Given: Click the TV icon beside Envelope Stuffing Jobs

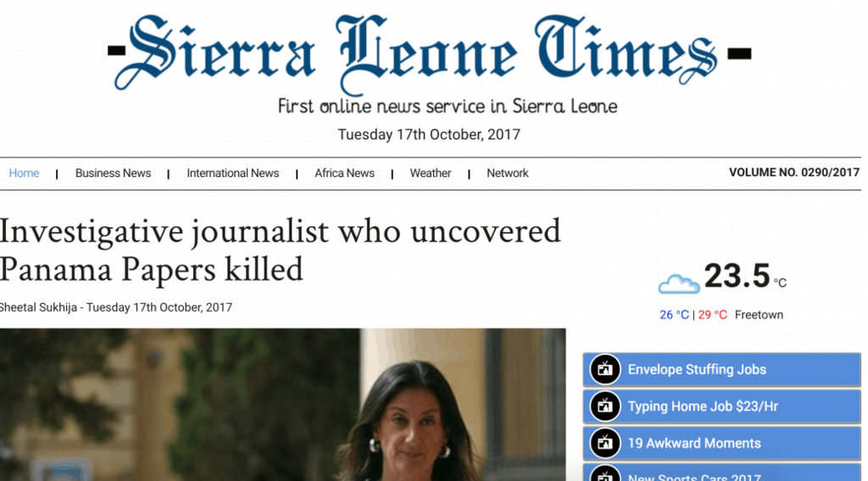Looking at the screenshot, I should point(604,369).
